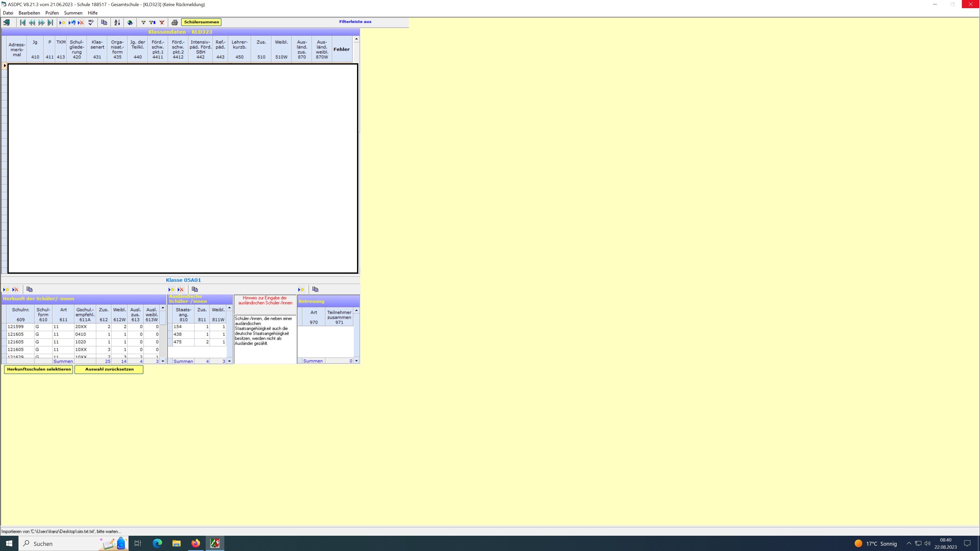Click the Klasse 05A01 heading

point(183,280)
